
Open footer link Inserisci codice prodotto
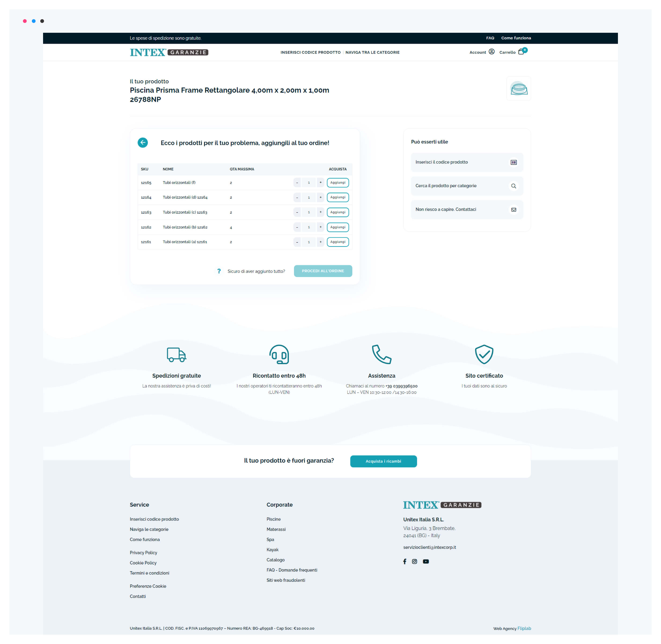(x=154, y=519)
